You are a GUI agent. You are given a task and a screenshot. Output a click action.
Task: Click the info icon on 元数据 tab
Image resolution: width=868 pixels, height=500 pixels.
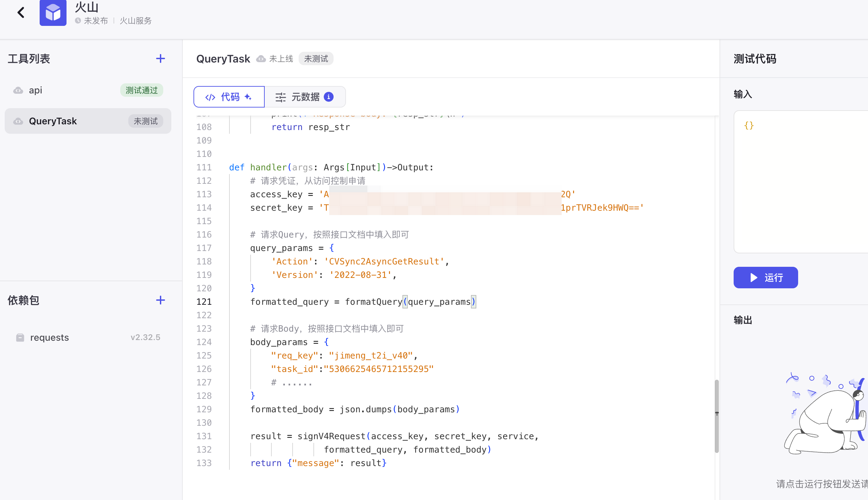coord(329,97)
